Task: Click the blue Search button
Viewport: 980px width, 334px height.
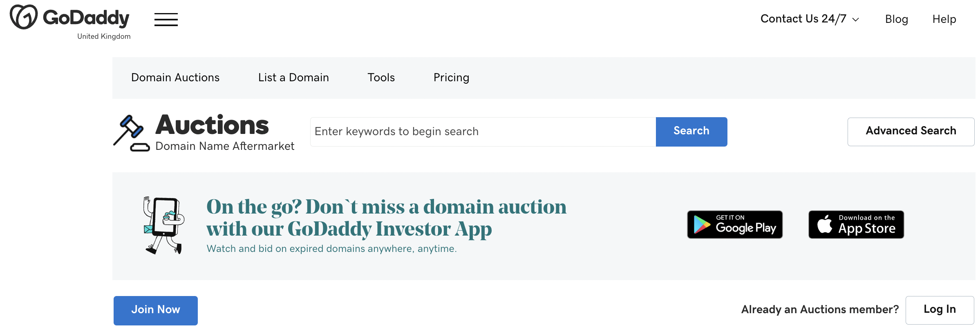Action: tap(691, 131)
